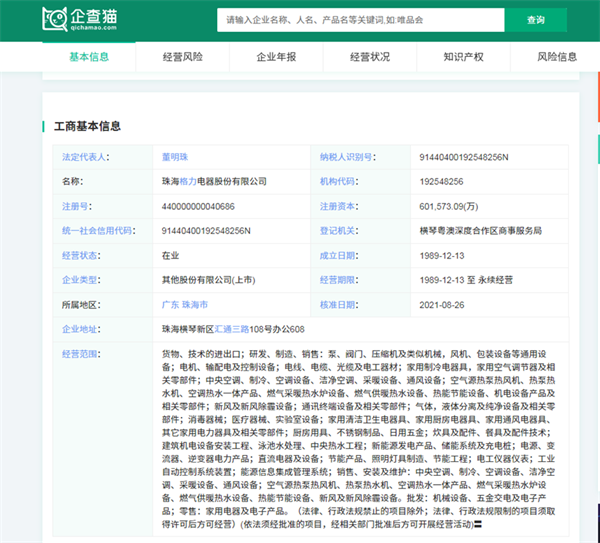The width and height of the screenshot is (600, 543).
Task: Click the 企查猫 logo icon
Action: point(80,19)
